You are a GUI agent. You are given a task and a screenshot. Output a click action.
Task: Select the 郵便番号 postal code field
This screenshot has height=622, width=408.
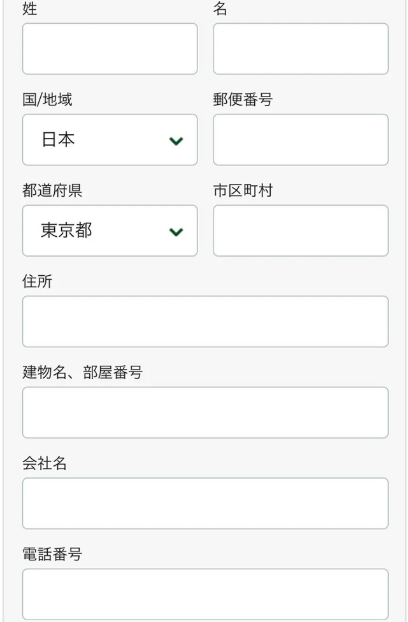[301, 140]
